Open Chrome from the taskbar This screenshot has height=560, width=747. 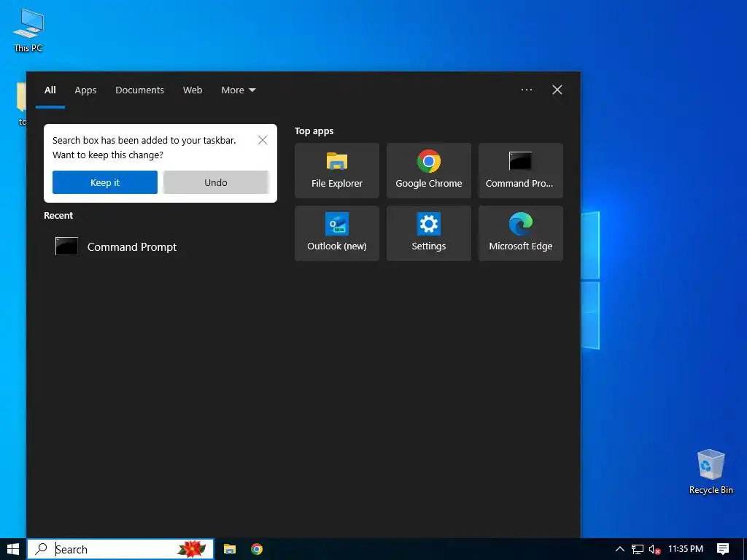click(257, 549)
